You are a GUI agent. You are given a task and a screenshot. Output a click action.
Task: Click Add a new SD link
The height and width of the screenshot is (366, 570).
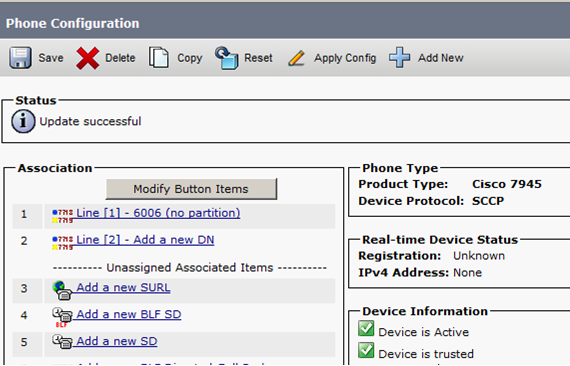tap(117, 341)
